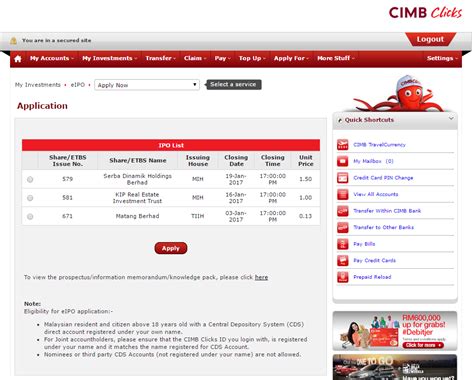The width and height of the screenshot is (474, 380).
Task: Open the More Stuff menu
Action: [336, 58]
